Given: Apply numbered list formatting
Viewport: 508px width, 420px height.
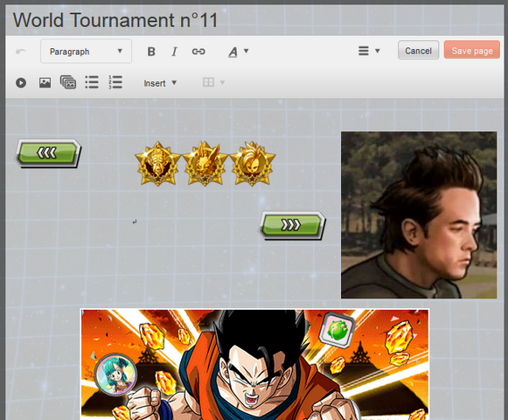Looking at the screenshot, I should (115, 82).
